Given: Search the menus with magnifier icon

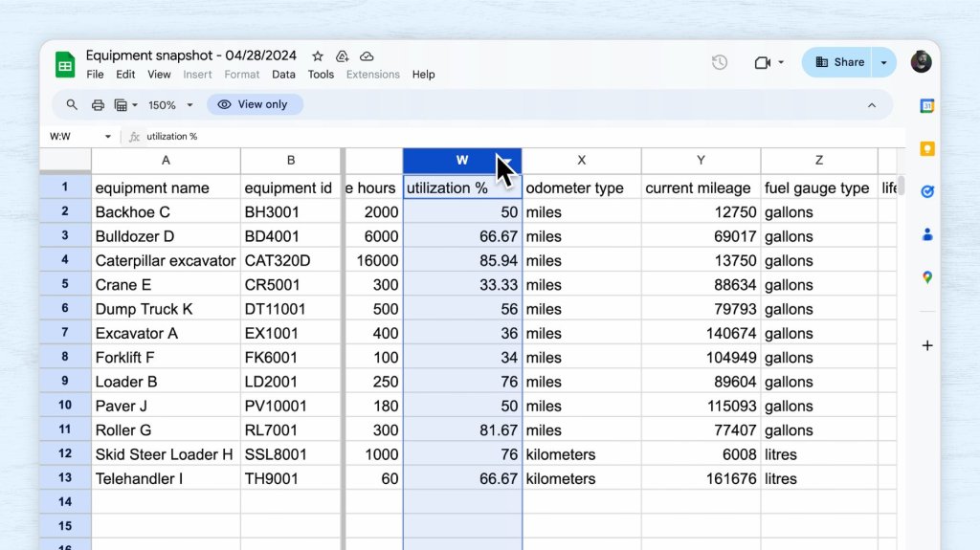Looking at the screenshot, I should click(x=72, y=105).
